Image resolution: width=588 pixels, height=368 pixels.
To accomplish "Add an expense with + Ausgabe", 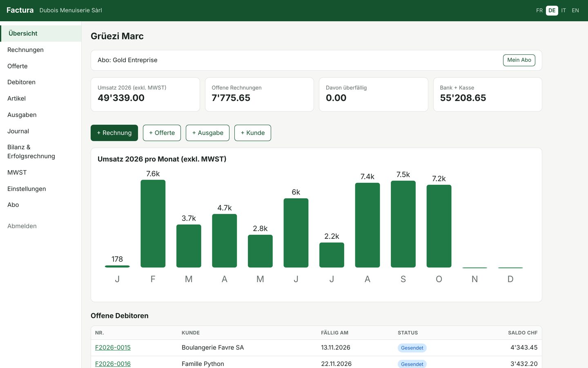I will click(x=207, y=133).
